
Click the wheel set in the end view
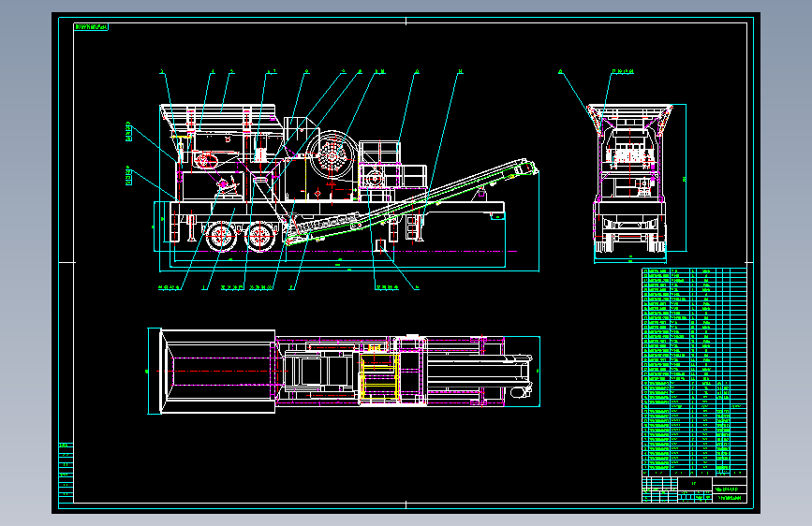[629, 242]
